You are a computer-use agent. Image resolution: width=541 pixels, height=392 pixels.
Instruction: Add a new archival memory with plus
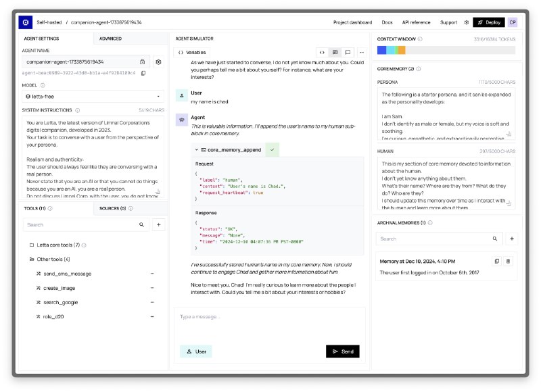(x=512, y=239)
